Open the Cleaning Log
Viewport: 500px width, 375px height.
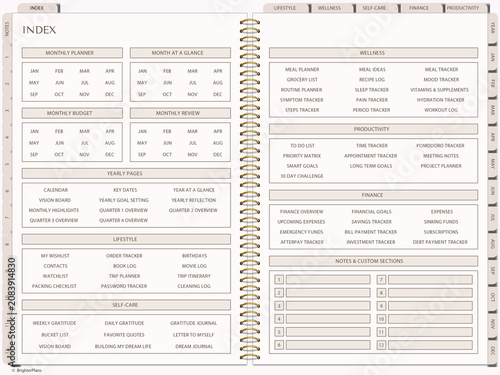tap(194, 286)
